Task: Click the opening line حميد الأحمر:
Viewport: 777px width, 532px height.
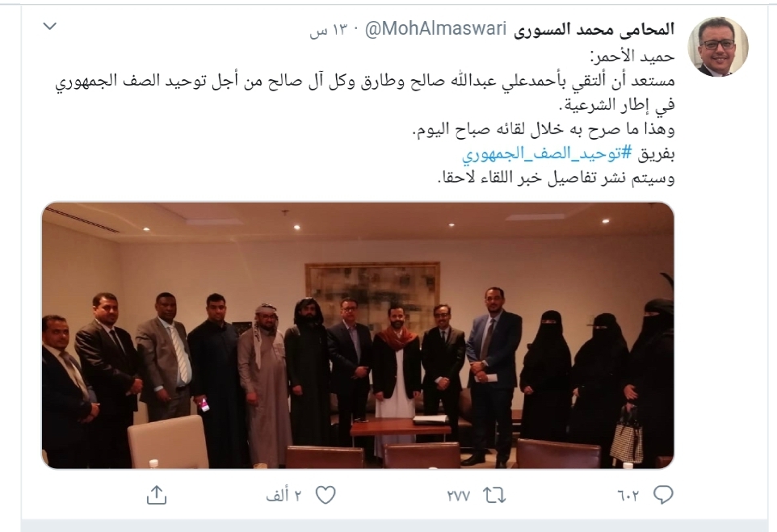Action: coord(632,57)
